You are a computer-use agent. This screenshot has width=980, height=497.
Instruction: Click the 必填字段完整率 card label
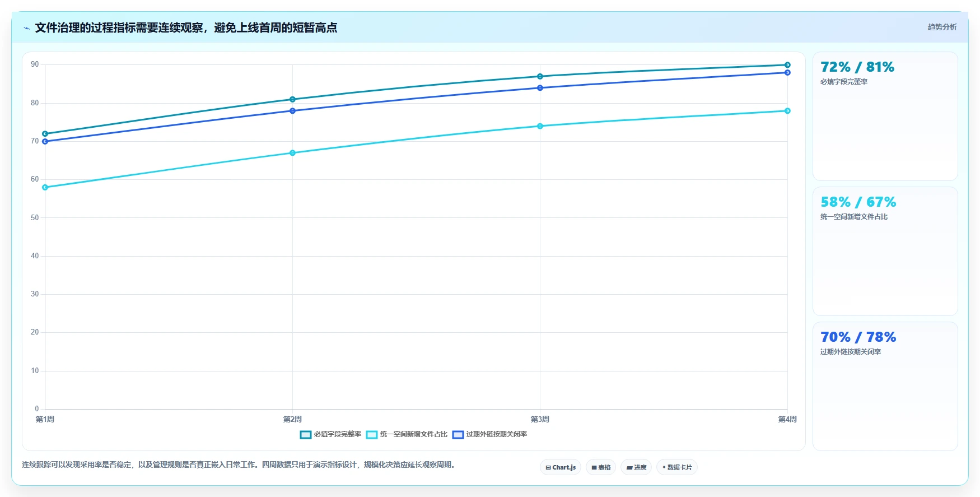point(844,82)
